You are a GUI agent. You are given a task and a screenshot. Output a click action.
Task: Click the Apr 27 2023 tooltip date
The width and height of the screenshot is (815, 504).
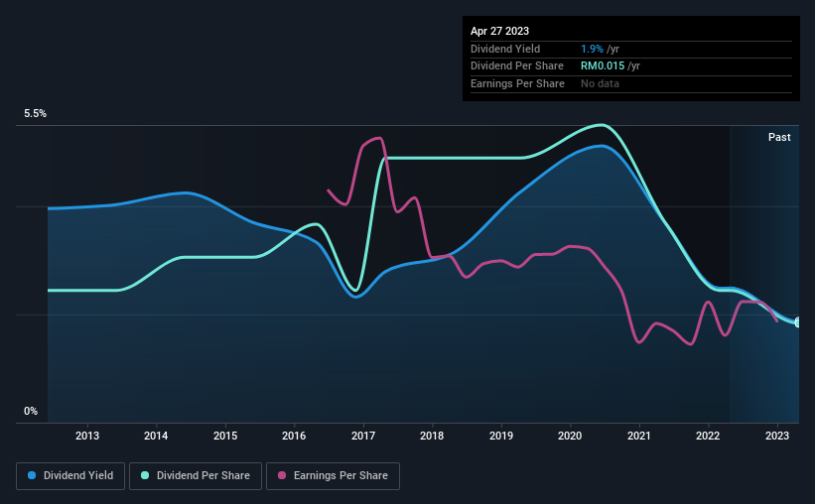coord(499,31)
